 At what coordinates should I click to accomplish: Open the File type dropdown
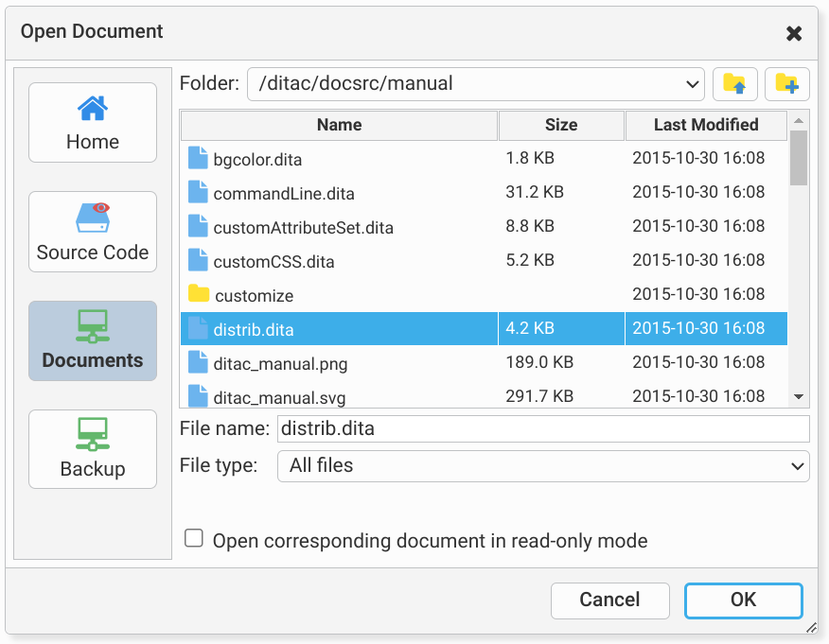coord(543,466)
